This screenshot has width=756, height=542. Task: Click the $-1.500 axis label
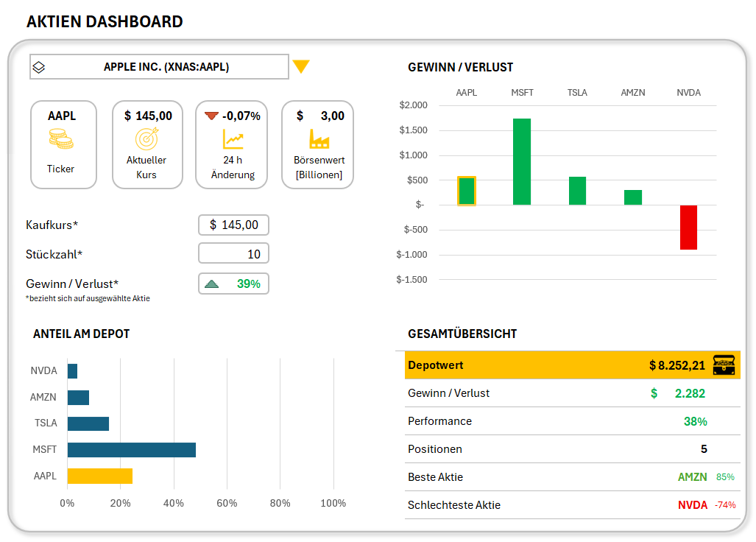click(x=411, y=280)
